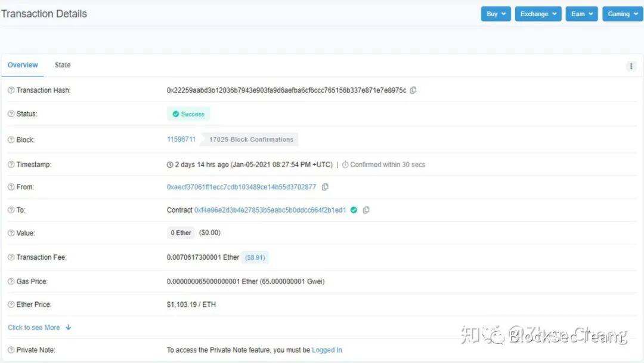Screen dimensions: 644x363
Task: Click the timestamp Jan-05-2021 text
Action: pos(281,164)
